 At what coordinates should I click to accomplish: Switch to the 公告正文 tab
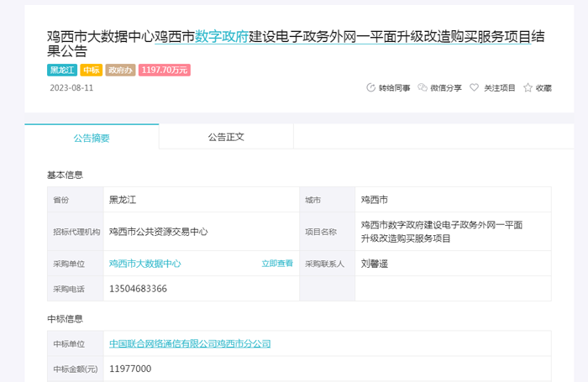[226, 137]
